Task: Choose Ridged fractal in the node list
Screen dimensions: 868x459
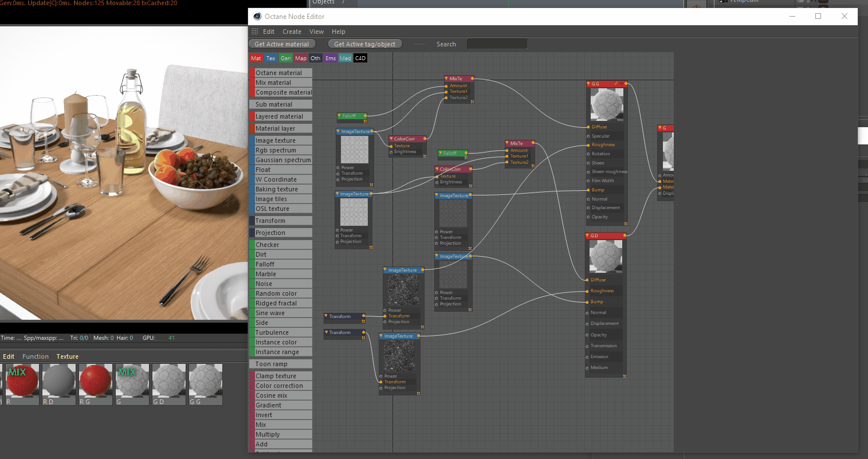Action: pos(281,303)
